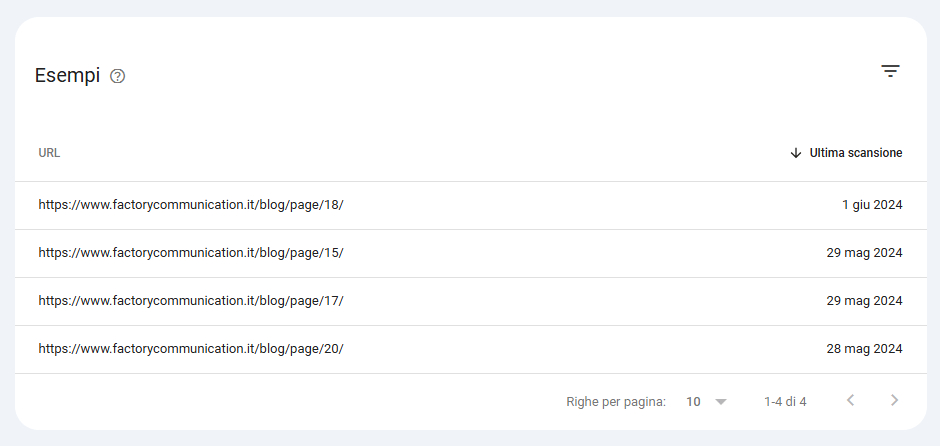Click the scan date of page/15 row
Screen dimensions: 940x446
click(864, 253)
